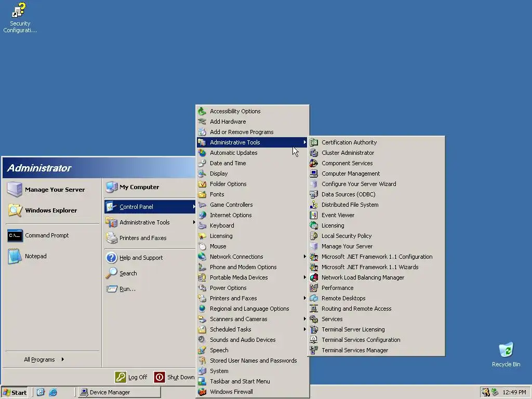Image resolution: width=532 pixels, height=399 pixels.
Task: Open the Run... dialog
Action: pos(150,289)
